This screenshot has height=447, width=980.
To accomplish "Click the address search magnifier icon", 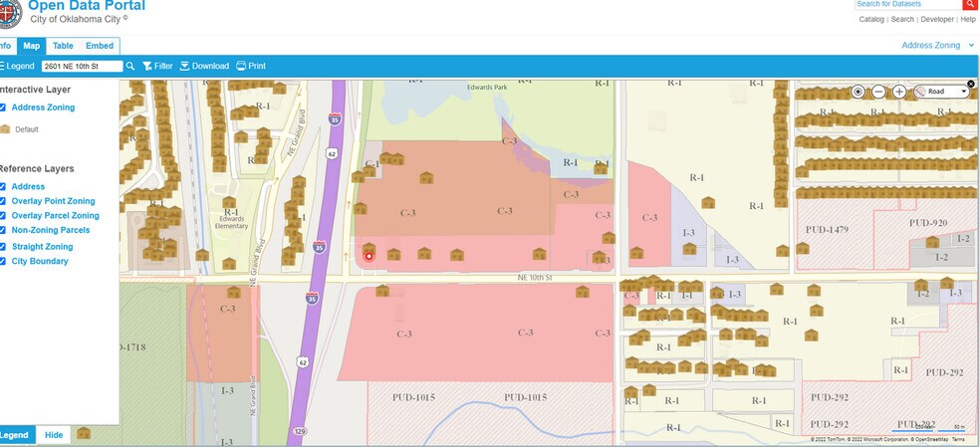I will (130, 67).
